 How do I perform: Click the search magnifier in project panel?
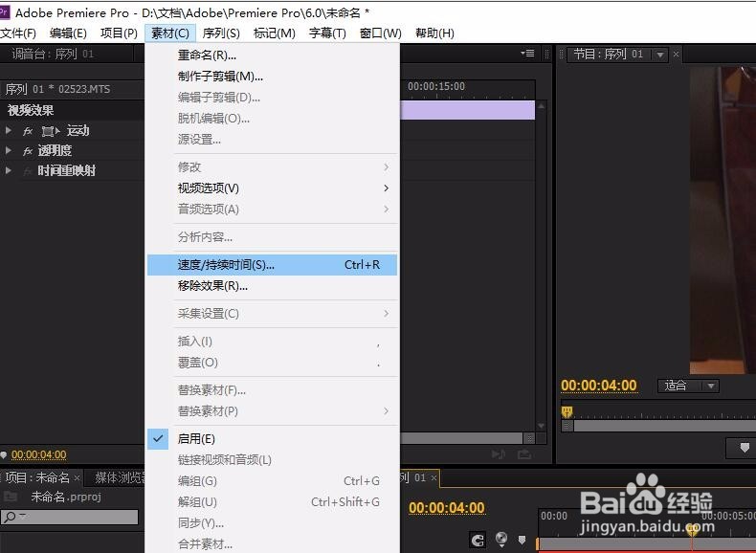[x=10, y=517]
